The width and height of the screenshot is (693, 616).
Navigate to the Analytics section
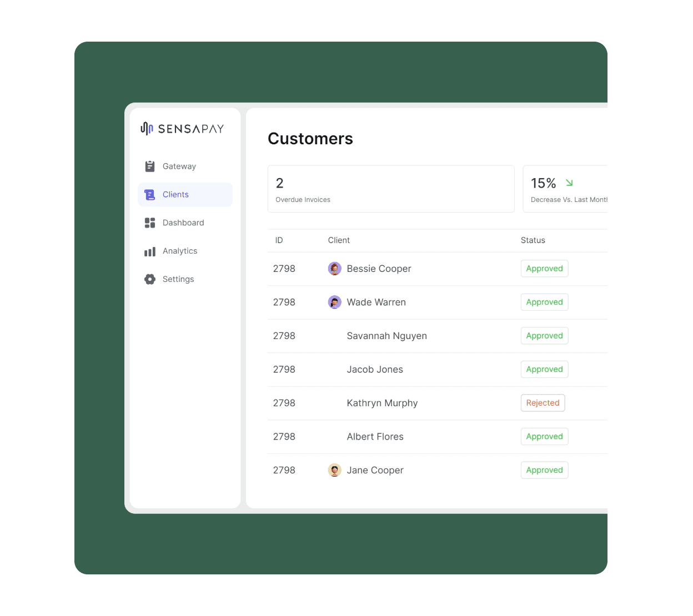pos(179,251)
